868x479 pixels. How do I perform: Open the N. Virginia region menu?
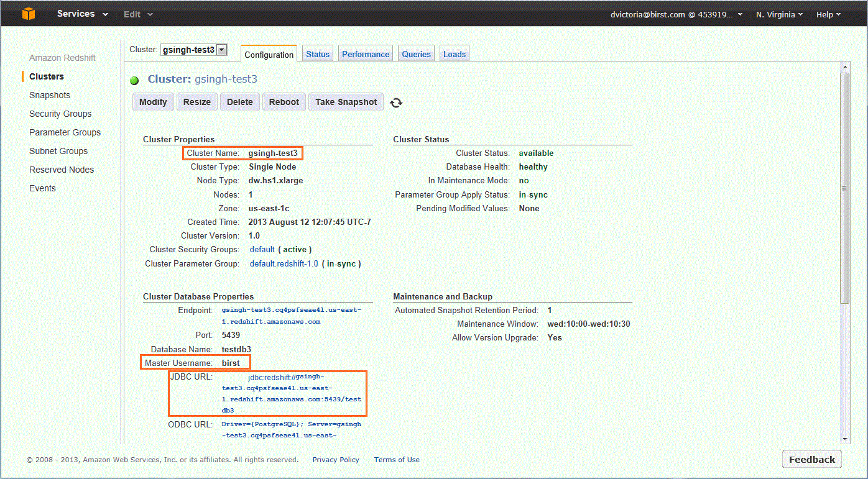[x=779, y=14]
